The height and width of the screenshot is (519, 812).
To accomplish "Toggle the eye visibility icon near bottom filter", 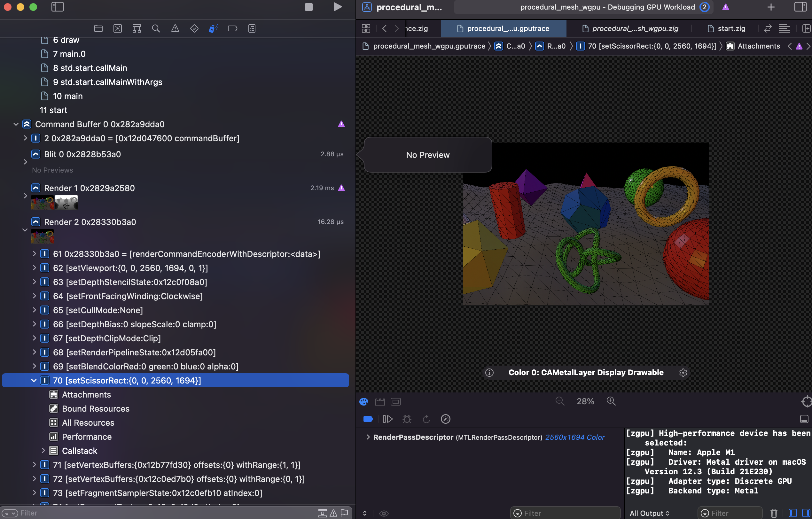I will click(x=384, y=513).
